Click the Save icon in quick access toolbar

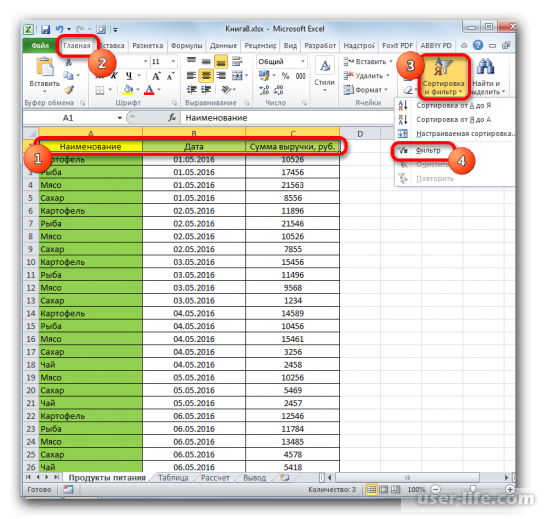pos(45,29)
